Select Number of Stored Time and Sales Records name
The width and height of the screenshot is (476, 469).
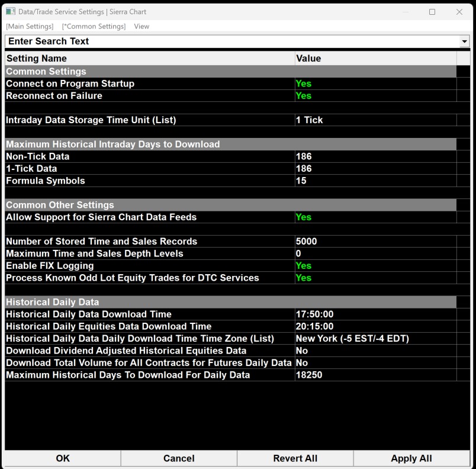(x=150, y=242)
